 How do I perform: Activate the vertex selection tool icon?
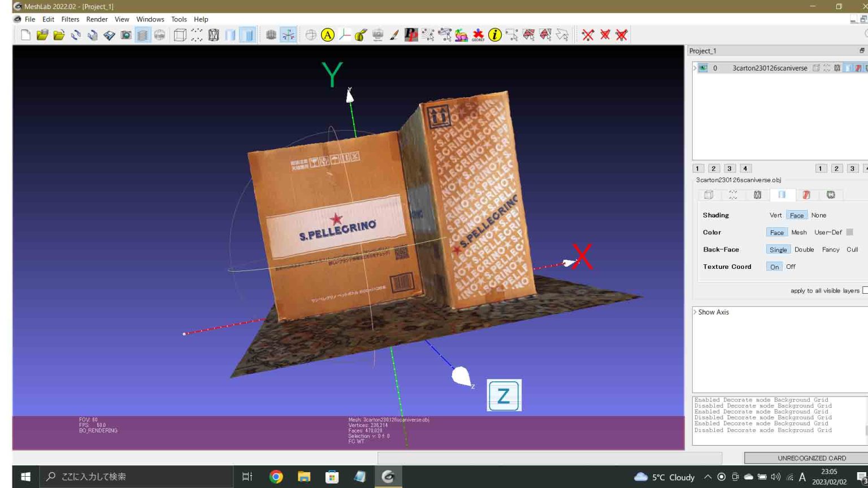click(513, 34)
